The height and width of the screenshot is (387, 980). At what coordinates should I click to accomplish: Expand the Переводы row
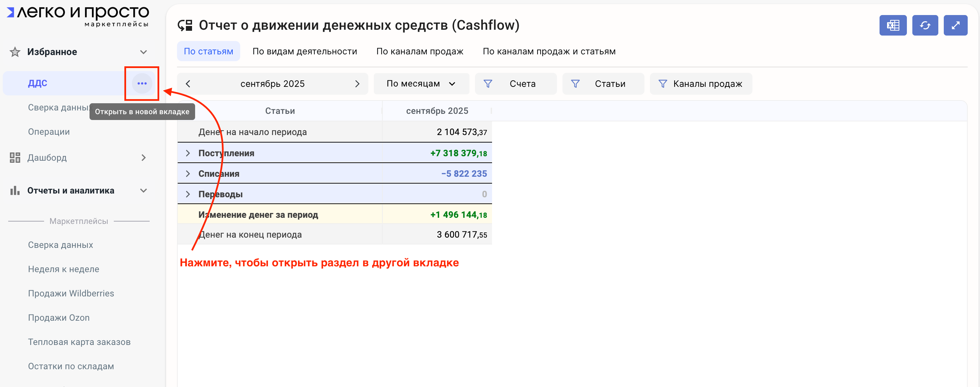pos(188,195)
